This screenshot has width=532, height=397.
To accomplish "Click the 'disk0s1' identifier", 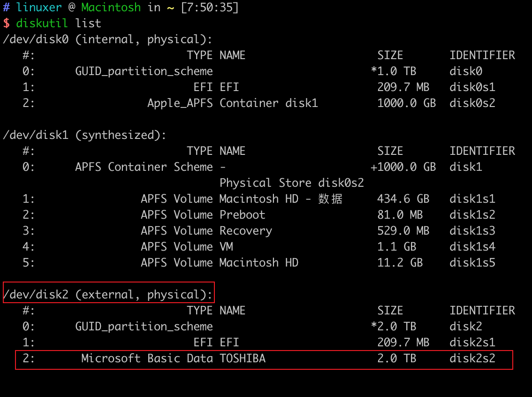I will [x=472, y=87].
